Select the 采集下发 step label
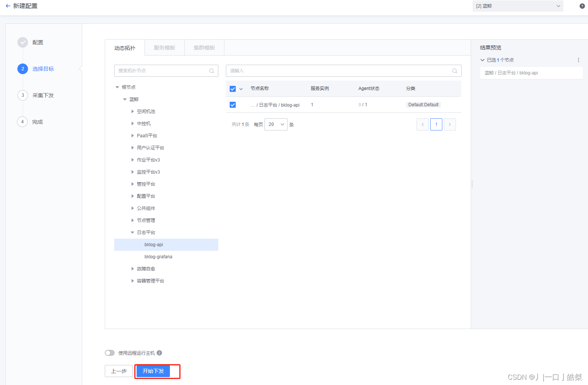588x385 pixels. click(43, 95)
